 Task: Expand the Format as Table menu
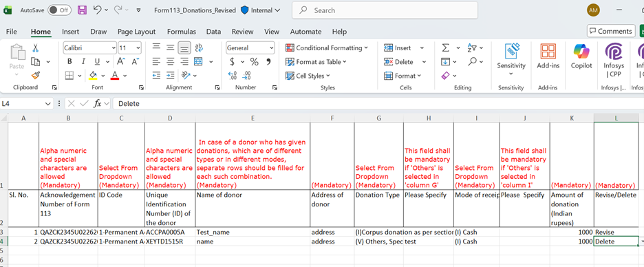pos(316,62)
